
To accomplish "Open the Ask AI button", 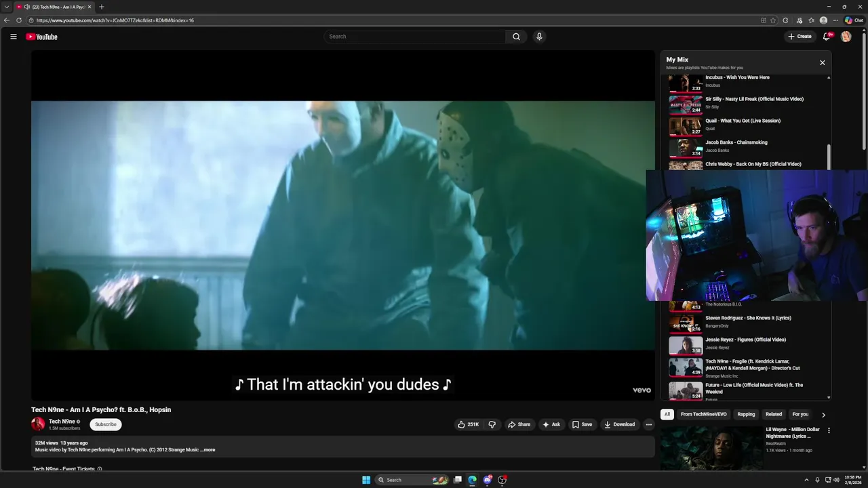I will [551, 424].
